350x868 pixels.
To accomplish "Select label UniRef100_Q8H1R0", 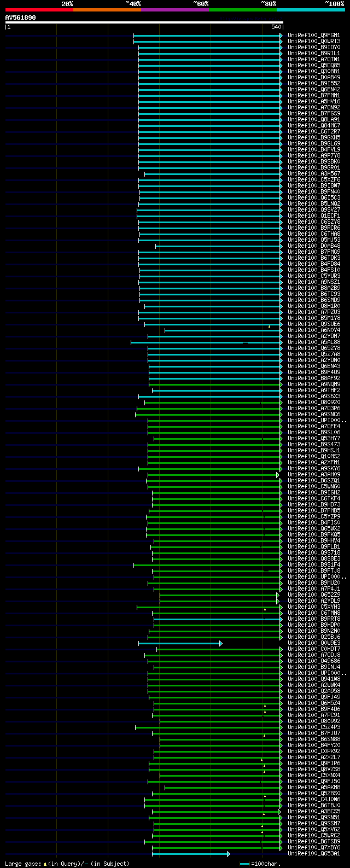I will 314,306.
